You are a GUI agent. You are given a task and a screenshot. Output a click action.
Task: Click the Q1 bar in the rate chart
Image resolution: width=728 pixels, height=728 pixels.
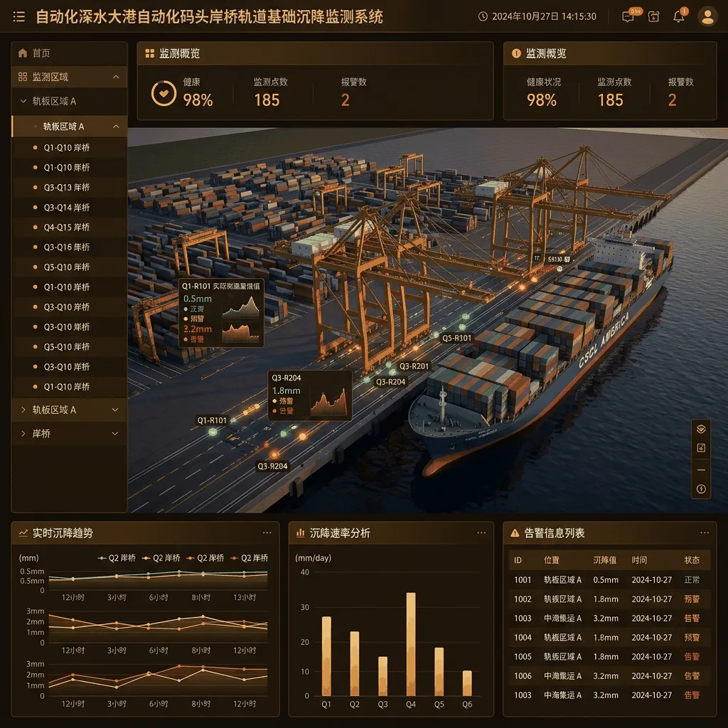(326, 656)
